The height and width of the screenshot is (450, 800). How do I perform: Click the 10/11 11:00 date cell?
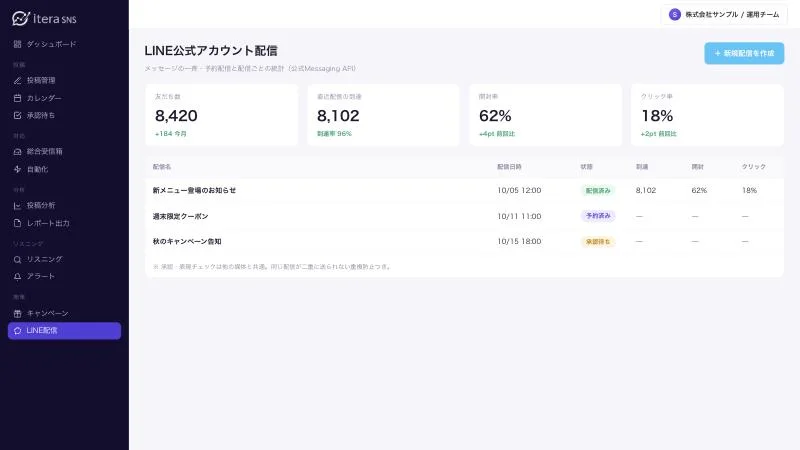pyautogui.click(x=519, y=216)
